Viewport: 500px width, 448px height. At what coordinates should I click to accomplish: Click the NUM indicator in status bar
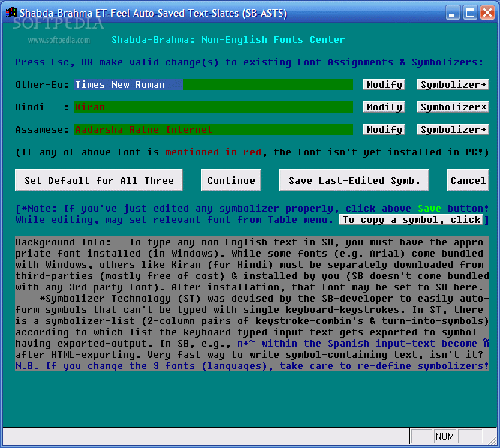[x=444, y=437]
